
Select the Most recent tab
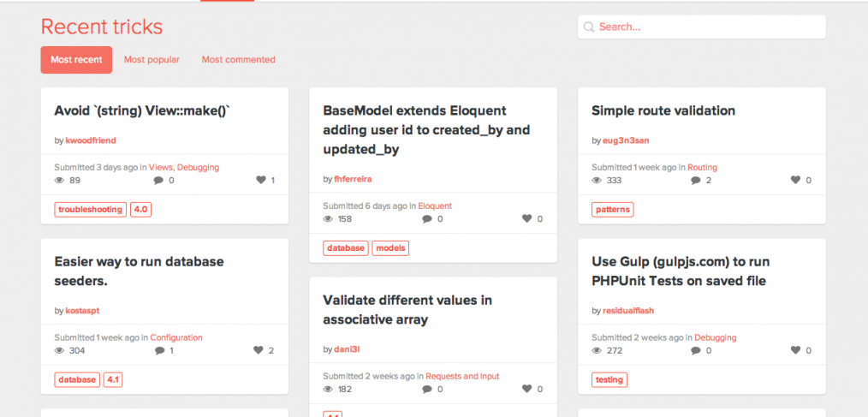coord(76,60)
